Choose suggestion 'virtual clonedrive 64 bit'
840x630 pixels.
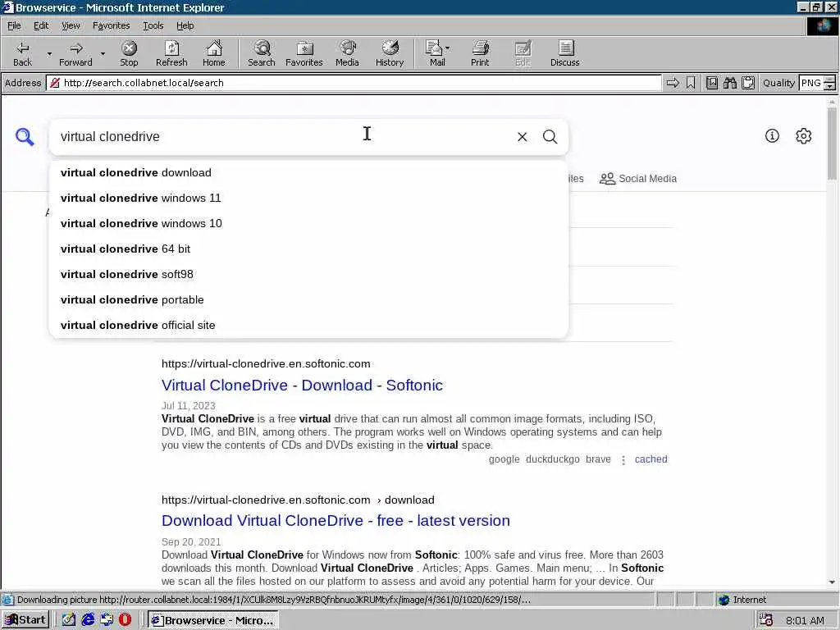(x=308, y=249)
